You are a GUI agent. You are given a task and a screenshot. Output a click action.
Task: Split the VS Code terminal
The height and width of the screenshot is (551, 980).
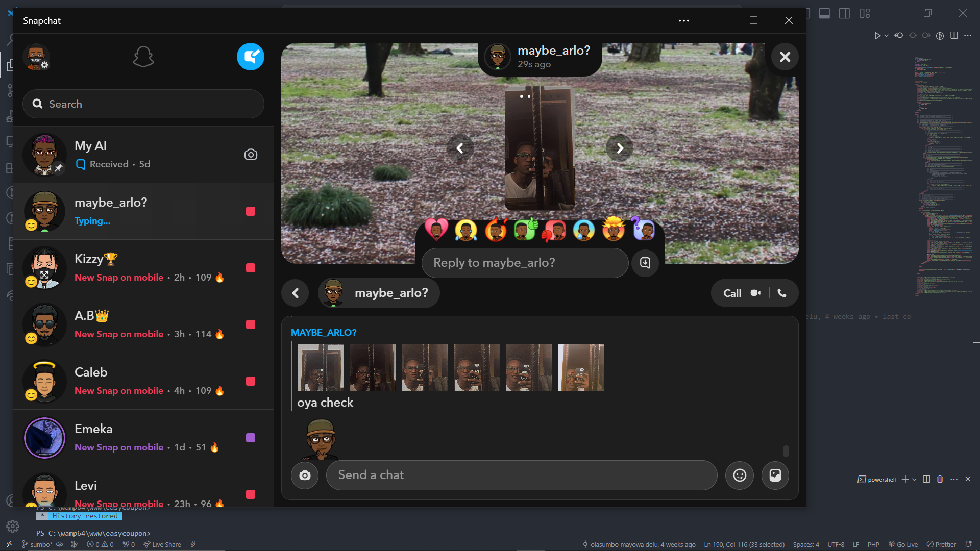(926, 479)
